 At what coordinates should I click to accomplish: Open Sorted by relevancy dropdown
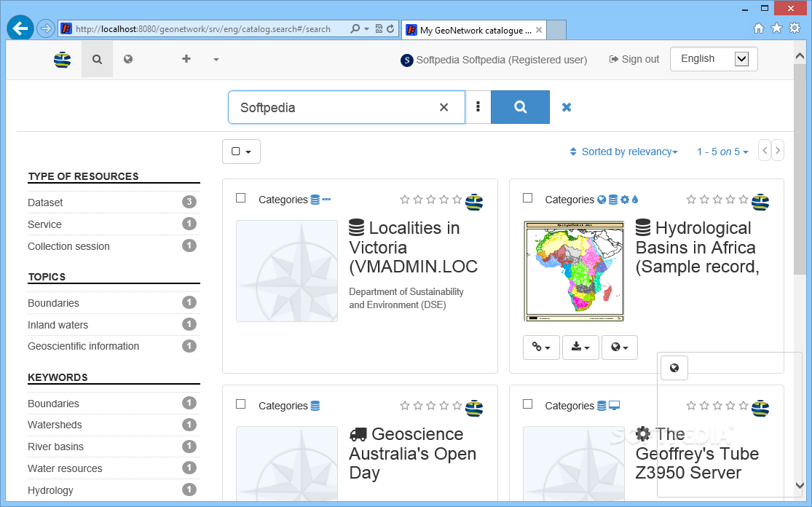click(x=623, y=152)
